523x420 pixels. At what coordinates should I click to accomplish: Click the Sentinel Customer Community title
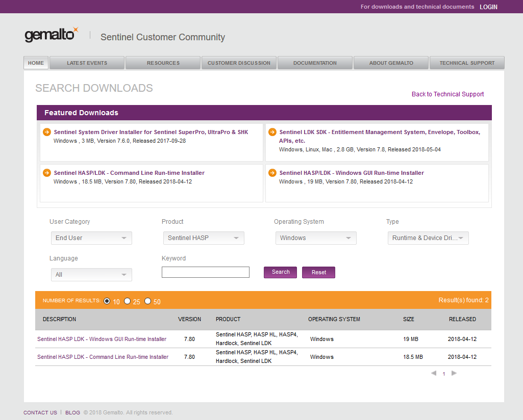coord(163,37)
